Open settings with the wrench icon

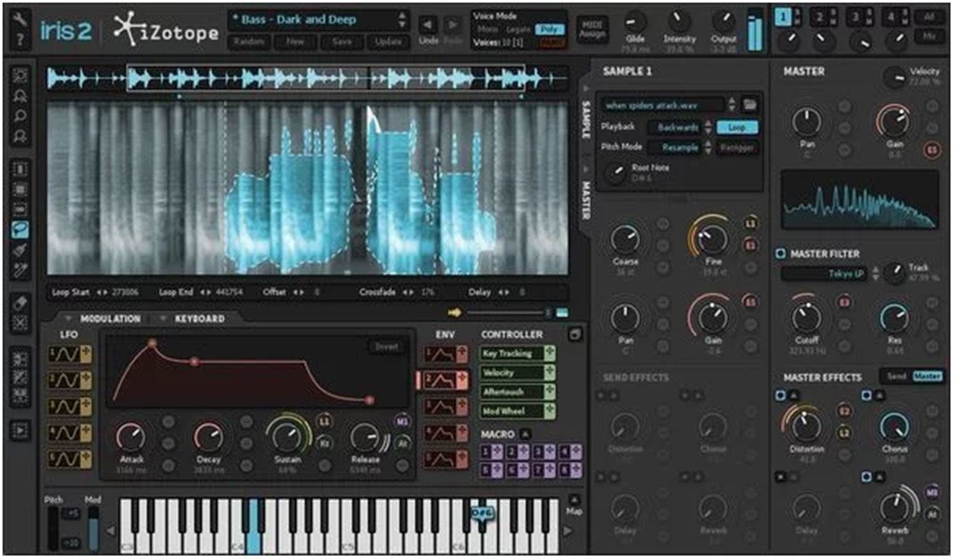(20, 19)
